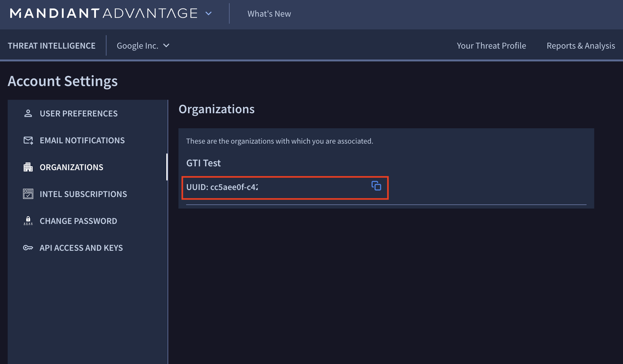Switch to Email Notifications settings
Viewport: 623px width, 364px height.
coord(82,140)
